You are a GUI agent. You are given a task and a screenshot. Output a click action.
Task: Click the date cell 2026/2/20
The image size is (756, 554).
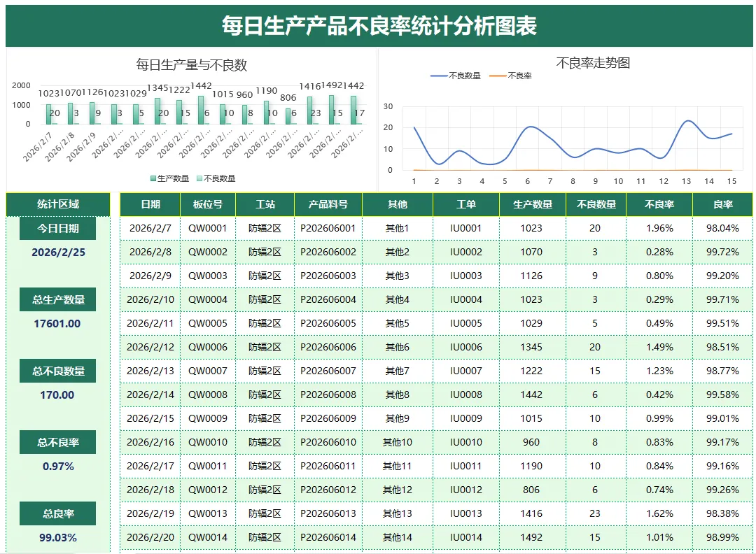pos(150,537)
